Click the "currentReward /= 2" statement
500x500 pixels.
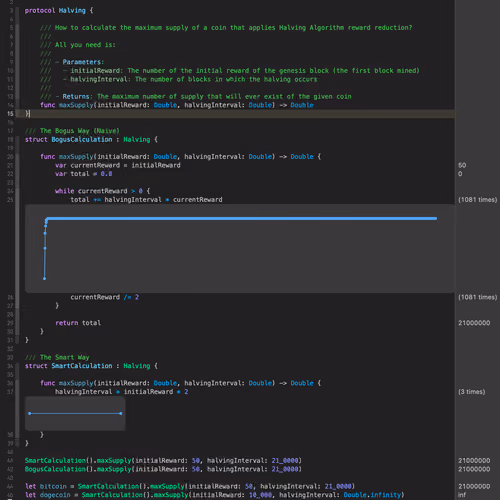105,297
